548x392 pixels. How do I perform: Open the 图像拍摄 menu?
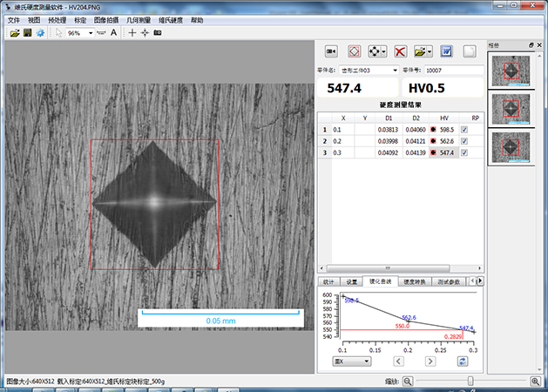pyautogui.click(x=105, y=19)
